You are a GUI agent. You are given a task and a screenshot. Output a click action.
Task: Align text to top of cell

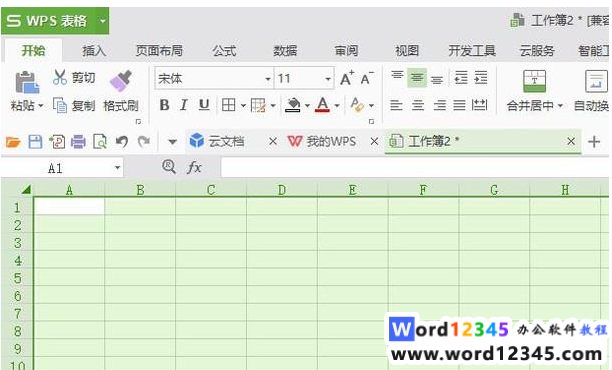click(x=397, y=75)
